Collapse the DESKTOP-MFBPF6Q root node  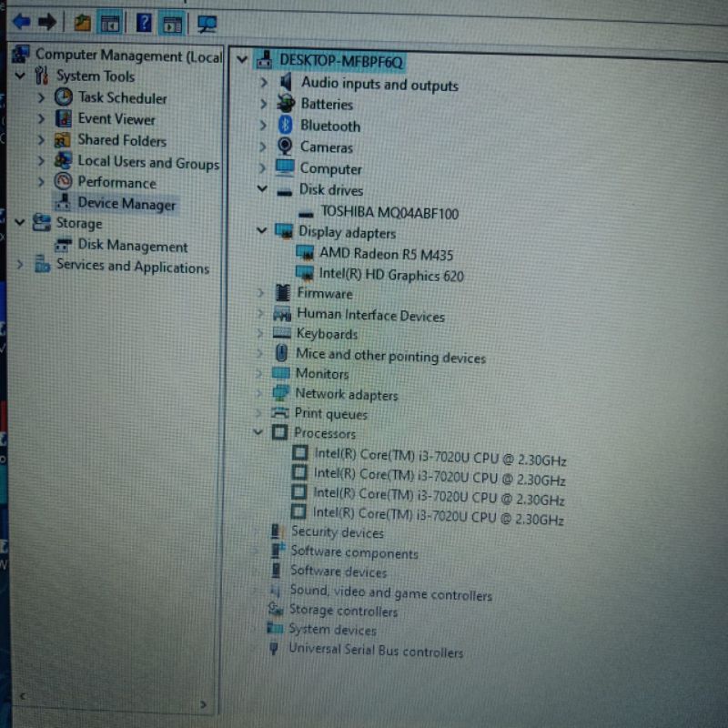coord(242,59)
